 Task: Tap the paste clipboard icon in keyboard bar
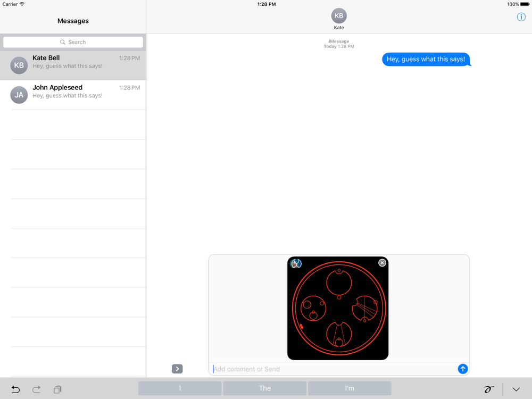tap(57, 389)
